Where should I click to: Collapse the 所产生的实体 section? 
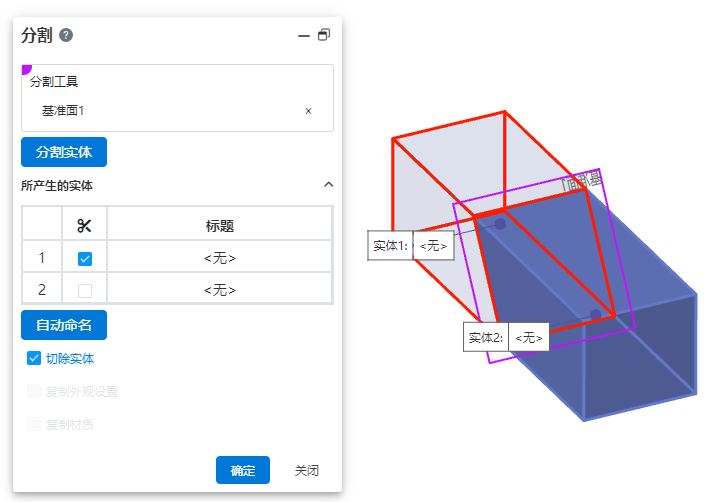coord(328,185)
